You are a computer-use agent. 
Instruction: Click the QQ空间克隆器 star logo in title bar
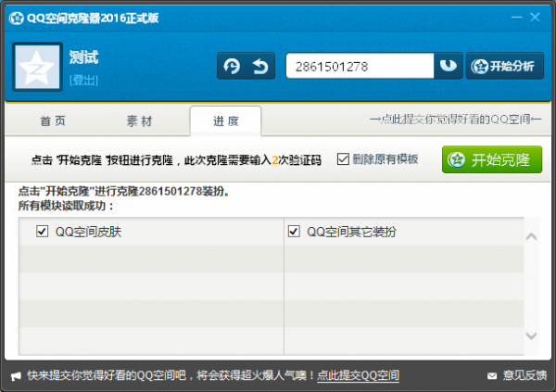click(17, 19)
